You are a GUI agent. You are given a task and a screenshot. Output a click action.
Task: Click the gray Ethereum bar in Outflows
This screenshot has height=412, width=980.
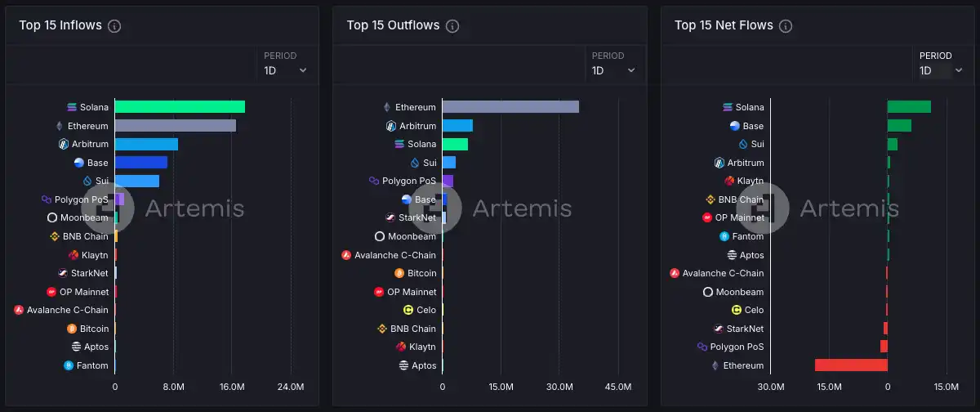coord(510,107)
